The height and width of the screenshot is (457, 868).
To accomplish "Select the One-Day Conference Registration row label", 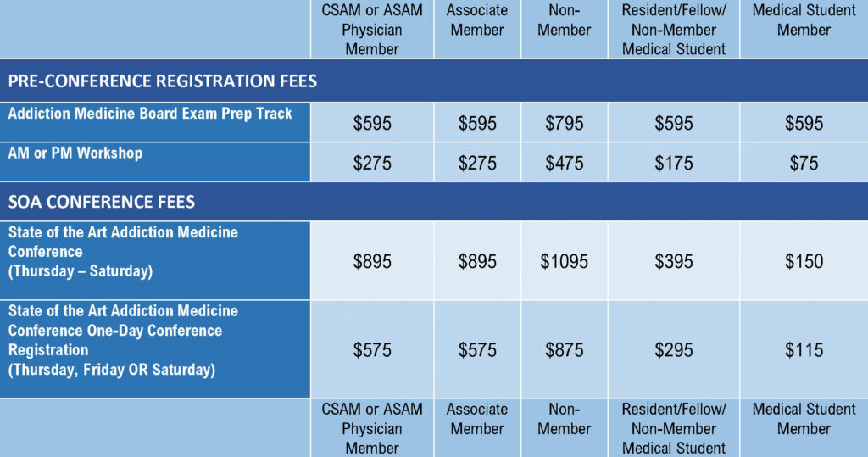I will coord(123,340).
